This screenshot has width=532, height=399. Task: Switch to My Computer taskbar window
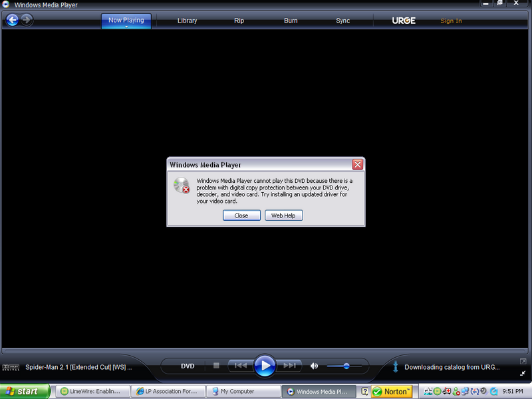coord(243,391)
